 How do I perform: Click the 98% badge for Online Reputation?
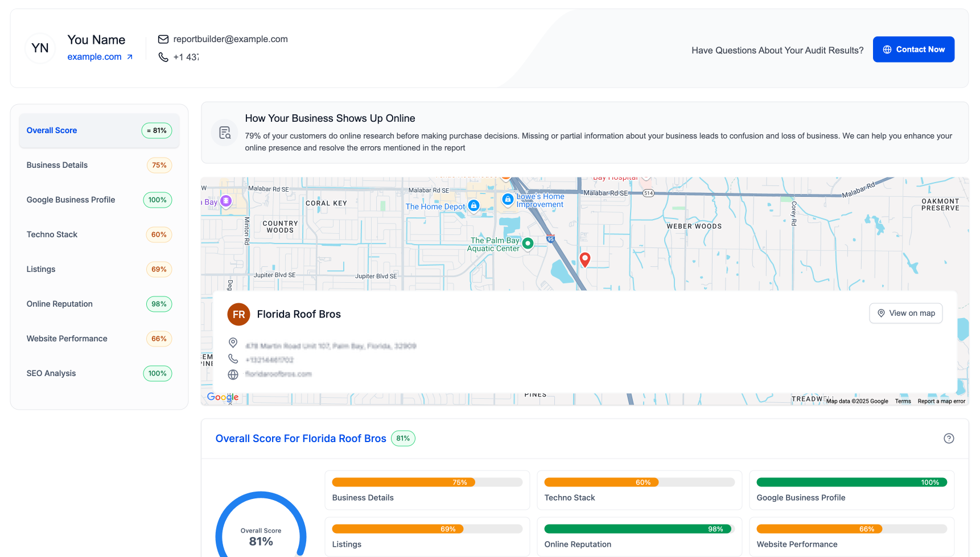pos(159,304)
